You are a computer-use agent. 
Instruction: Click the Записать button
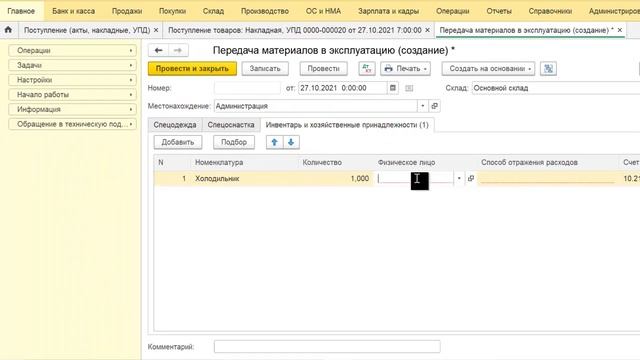click(265, 69)
